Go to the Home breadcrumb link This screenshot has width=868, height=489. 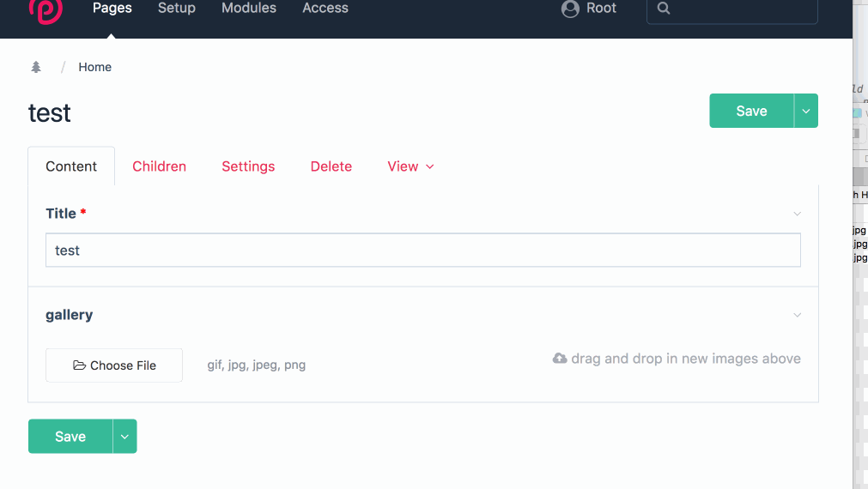click(x=94, y=67)
